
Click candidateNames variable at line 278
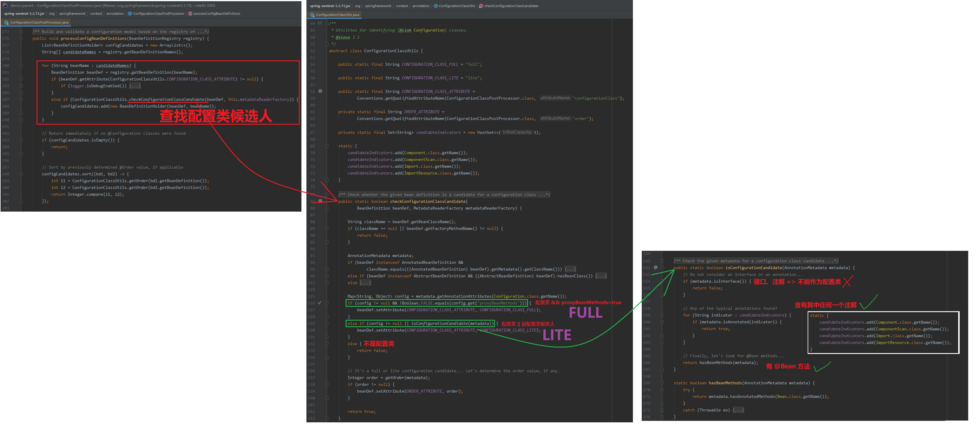point(80,52)
